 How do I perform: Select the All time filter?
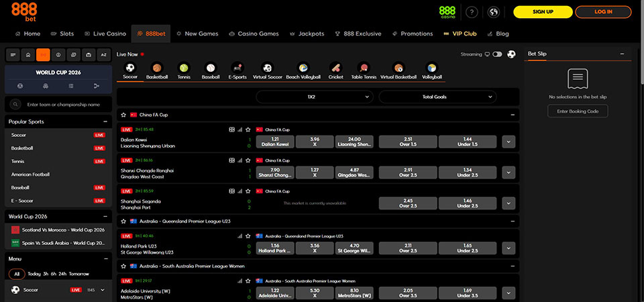[x=17, y=274]
